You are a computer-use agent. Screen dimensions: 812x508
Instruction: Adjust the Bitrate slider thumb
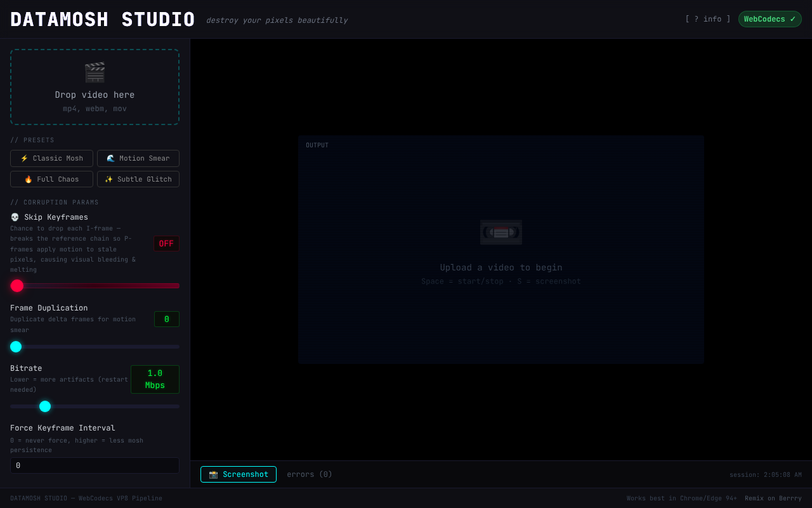click(45, 406)
